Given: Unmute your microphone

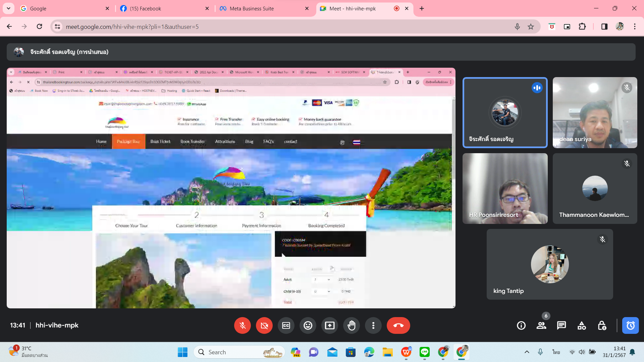Looking at the screenshot, I should click(x=243, y=325).
